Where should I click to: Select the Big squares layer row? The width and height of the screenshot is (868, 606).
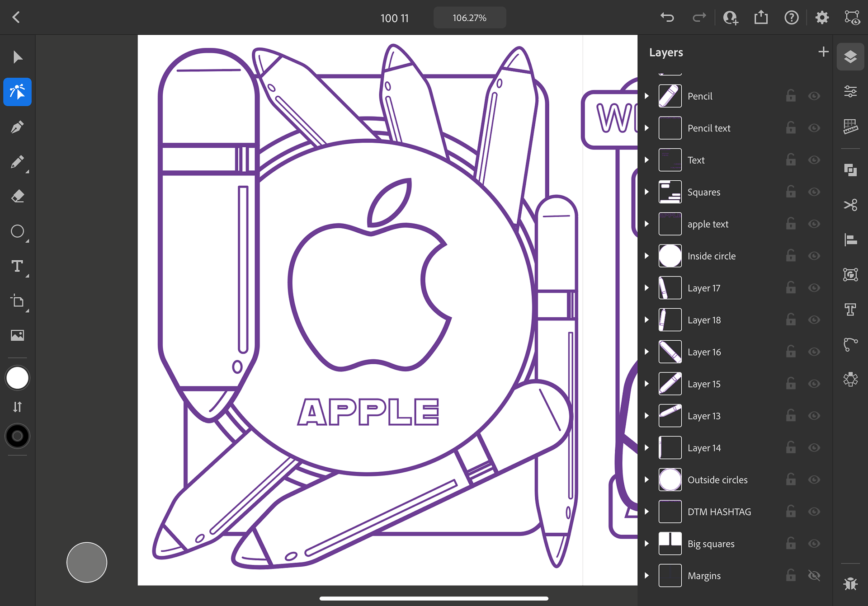point(735,544)
